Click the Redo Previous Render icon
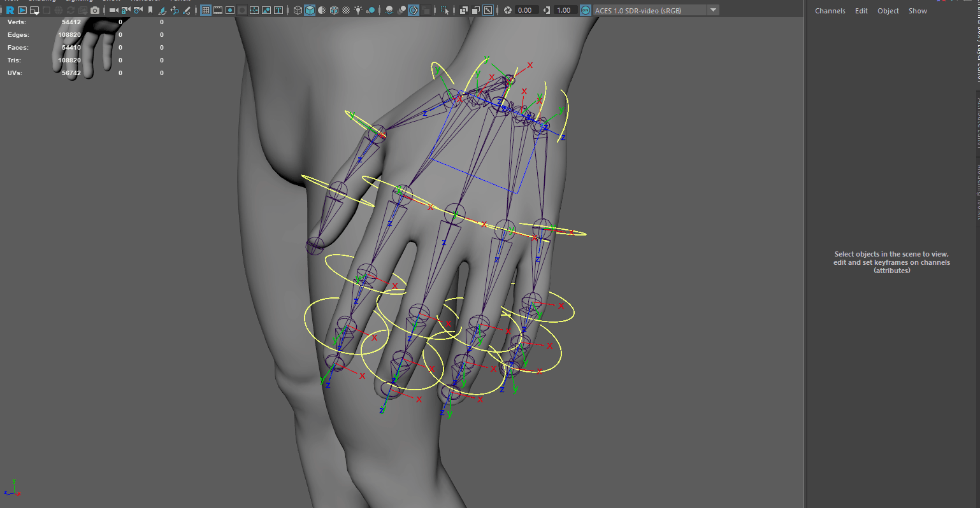This screenshot has width=980, height=508. tap(10, 10)
